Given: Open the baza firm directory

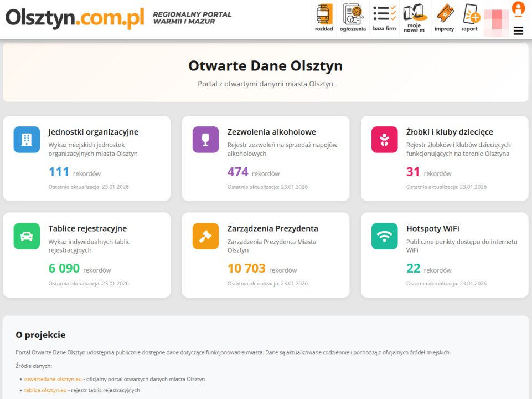Looking at the screenshot, I should pos(384,18).
